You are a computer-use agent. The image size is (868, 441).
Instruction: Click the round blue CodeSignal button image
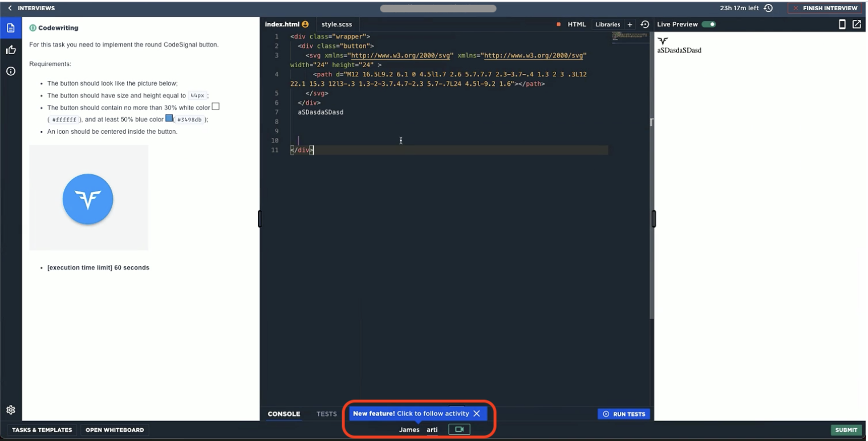tap(88, 199)
